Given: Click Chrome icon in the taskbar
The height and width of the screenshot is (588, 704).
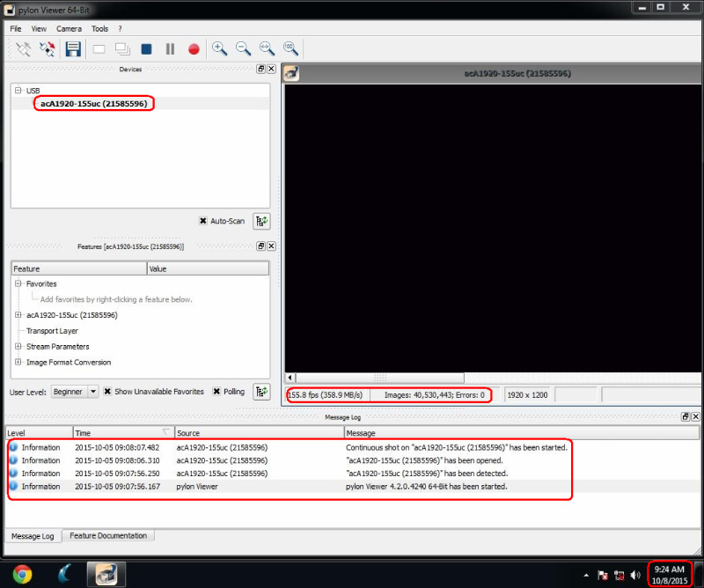Looking at the screenshot, I should click(x=22, y=574).
